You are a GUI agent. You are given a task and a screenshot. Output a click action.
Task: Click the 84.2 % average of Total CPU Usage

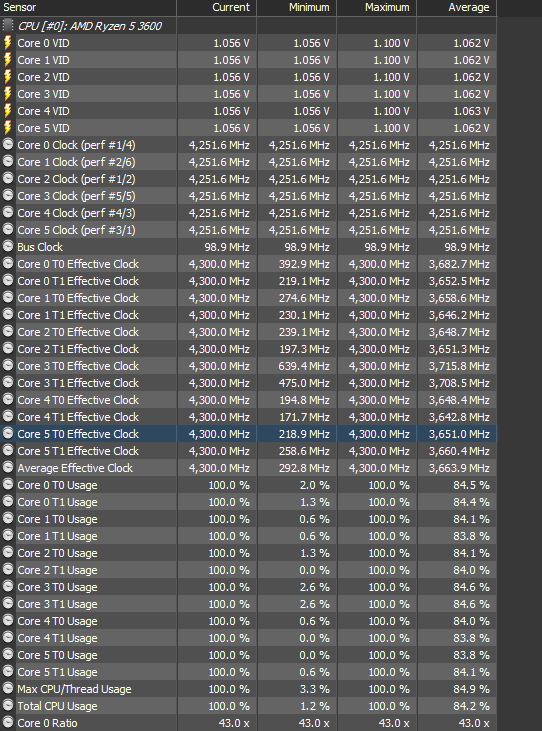[471, 706]
